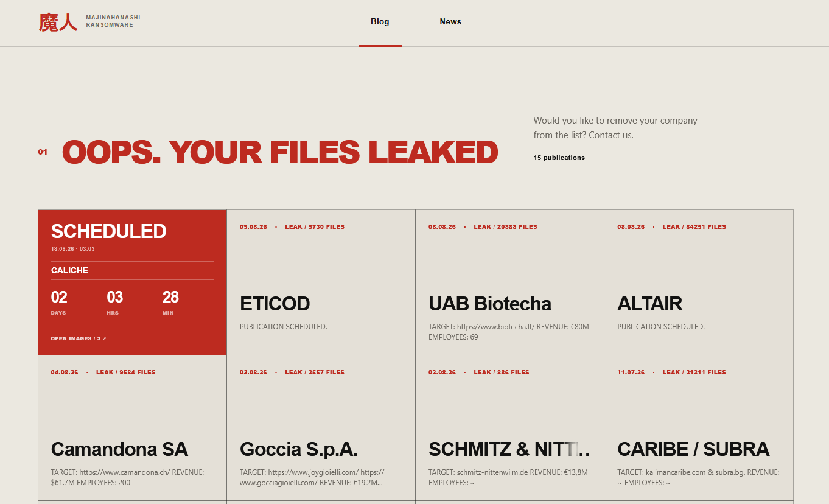
Task: Switch to the News tab
Action: pos(450,22)
